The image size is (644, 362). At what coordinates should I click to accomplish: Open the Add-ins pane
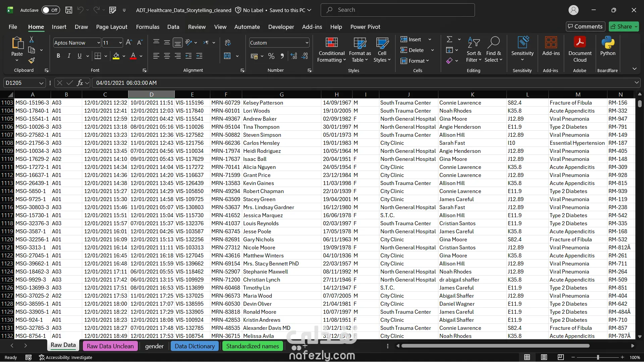(551, 46)
